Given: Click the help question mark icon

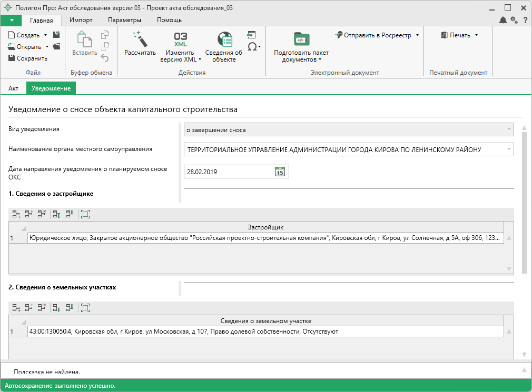Looking at the screenshot, I should [525, 20].
